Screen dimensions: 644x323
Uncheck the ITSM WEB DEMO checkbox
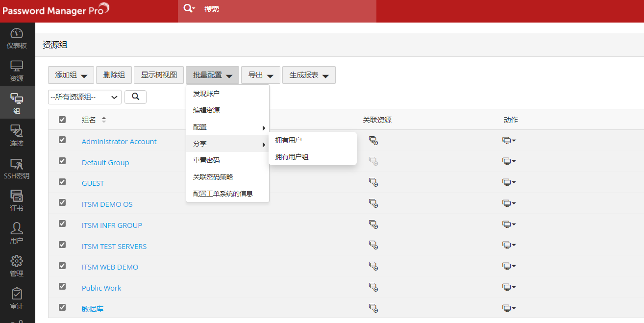click(x=62, y=266)
